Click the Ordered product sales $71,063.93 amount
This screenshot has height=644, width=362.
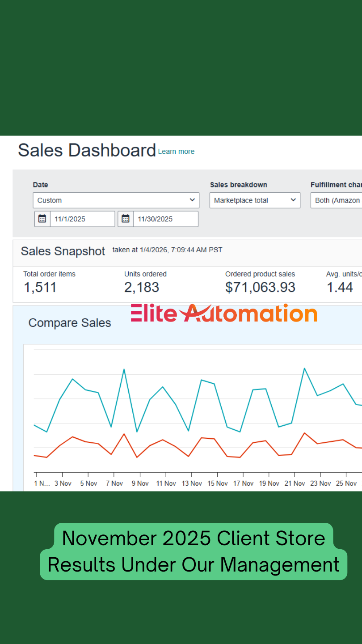260,288
